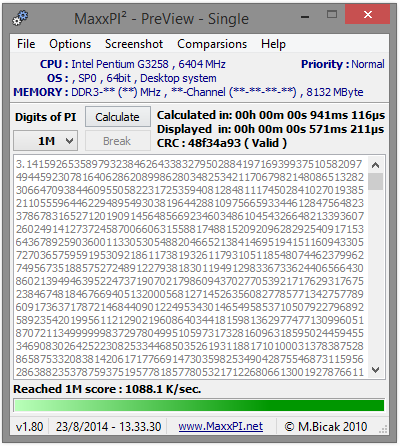
Task: Open the File menu
Action: coord(26,44)
